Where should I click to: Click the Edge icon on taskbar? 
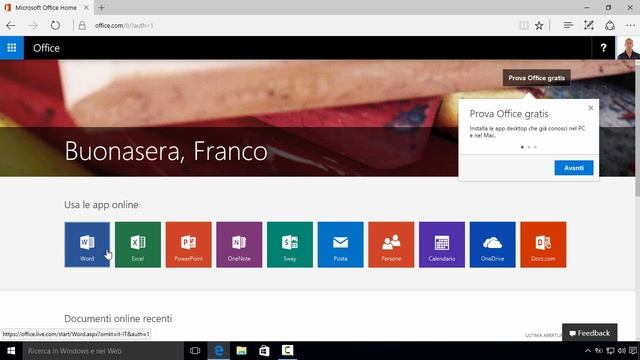[219, 351]
